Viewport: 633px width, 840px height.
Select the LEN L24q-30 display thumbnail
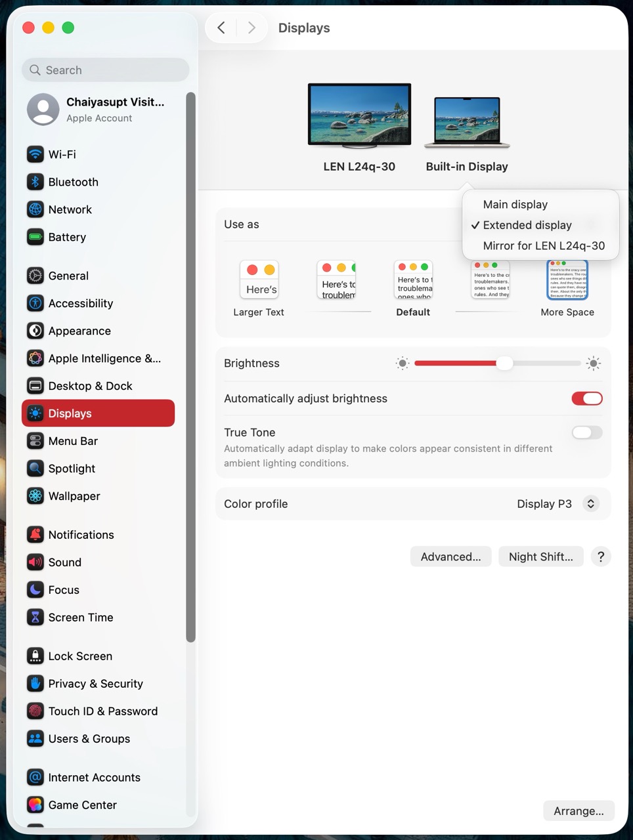[x=359, y=115]
